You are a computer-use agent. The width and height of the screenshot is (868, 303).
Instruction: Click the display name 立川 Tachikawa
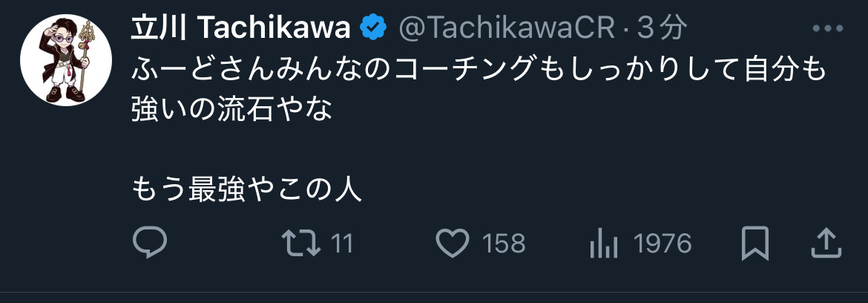[240, 29]
